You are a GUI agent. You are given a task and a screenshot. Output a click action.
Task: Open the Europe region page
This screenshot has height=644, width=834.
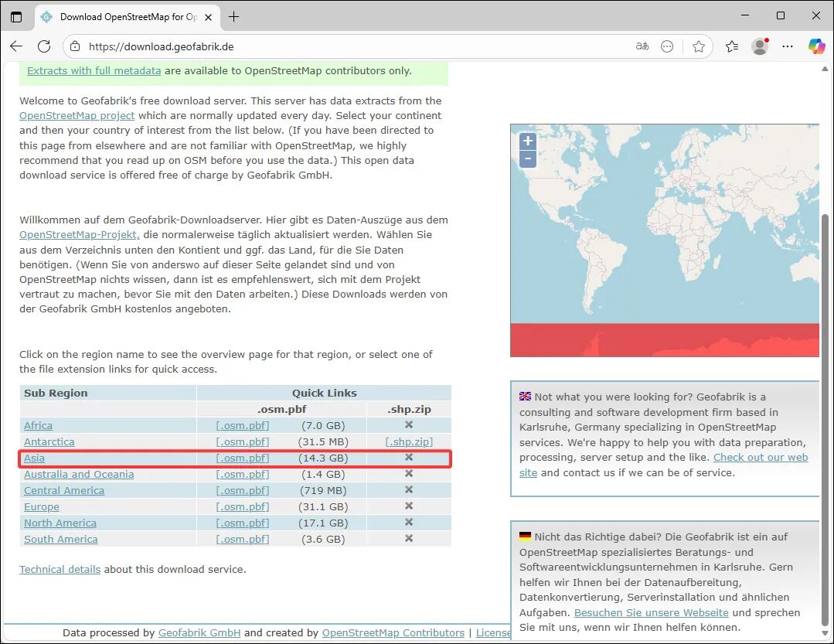42,507
